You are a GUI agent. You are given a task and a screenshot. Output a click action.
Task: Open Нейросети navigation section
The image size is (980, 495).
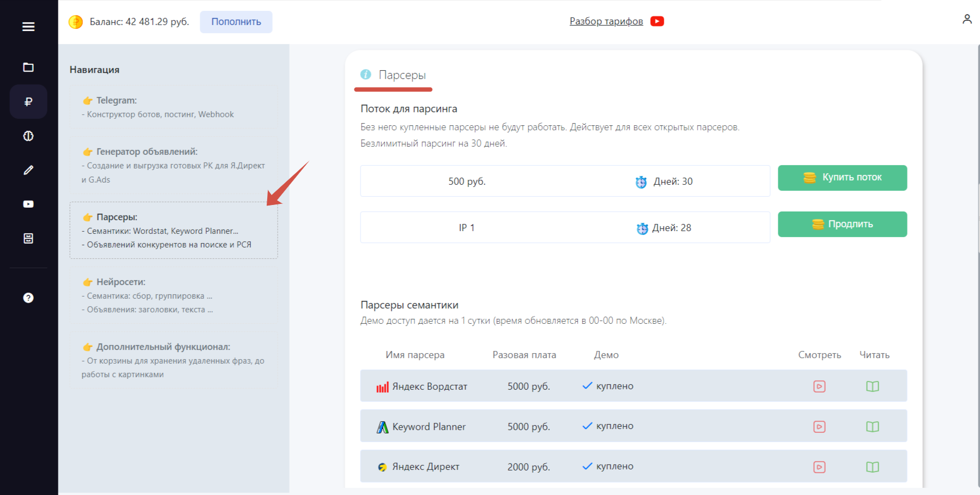coord(173,295)
